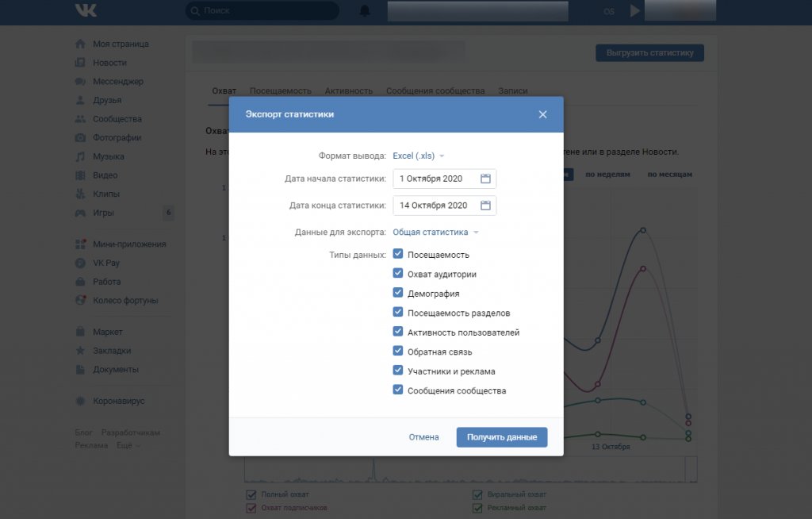Open calendar icon for start date

click(486, 179)
